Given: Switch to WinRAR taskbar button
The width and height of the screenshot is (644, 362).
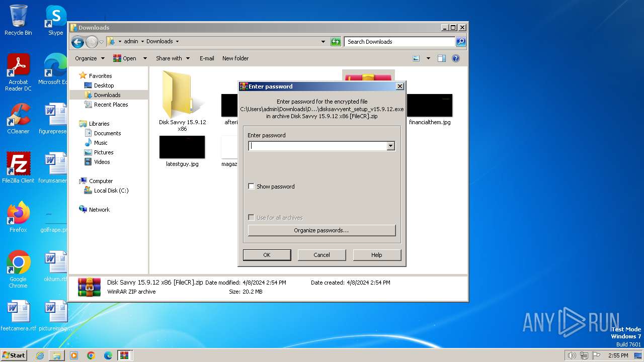Looking at the screenshot, I should 125,355.
